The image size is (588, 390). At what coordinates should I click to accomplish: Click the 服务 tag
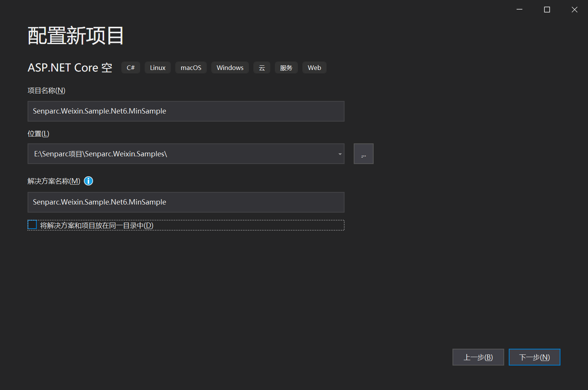pos(286,68)
